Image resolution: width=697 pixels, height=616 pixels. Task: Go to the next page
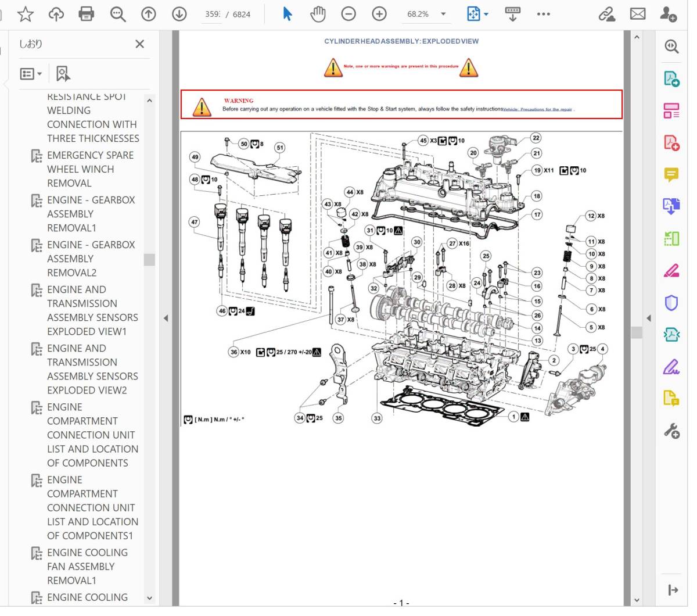(x=179, y=14)
